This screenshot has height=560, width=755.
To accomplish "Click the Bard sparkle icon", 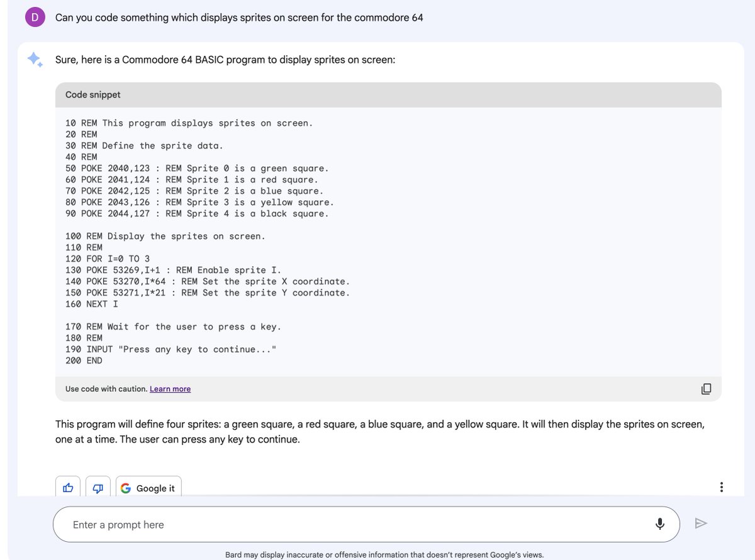I will (x=35, y=60).
